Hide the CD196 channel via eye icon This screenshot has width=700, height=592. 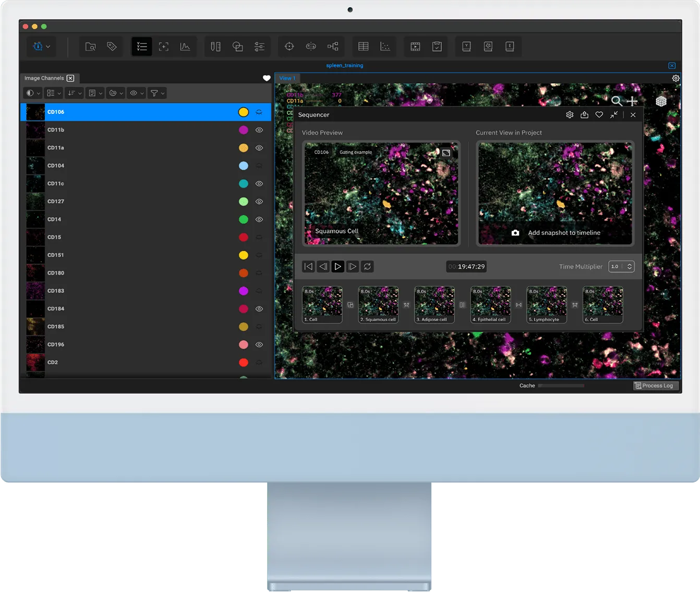pos(259,345)
